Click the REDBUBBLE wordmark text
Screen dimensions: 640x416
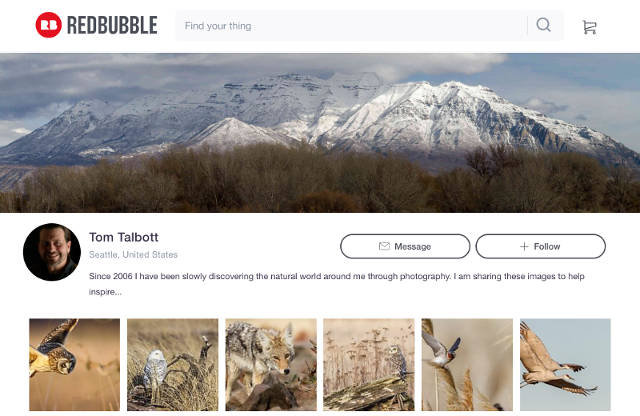pyautogui.click(x=112, y=25)
